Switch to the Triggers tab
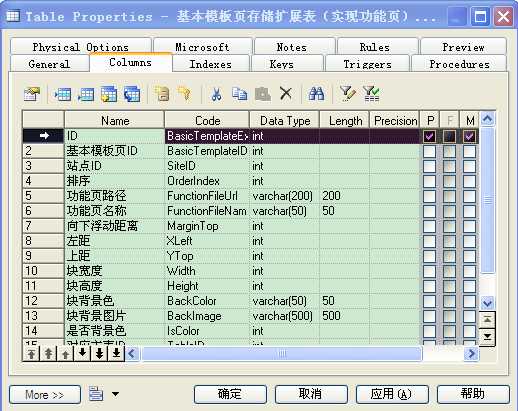 pyautogui.click(x=367, y=64)
